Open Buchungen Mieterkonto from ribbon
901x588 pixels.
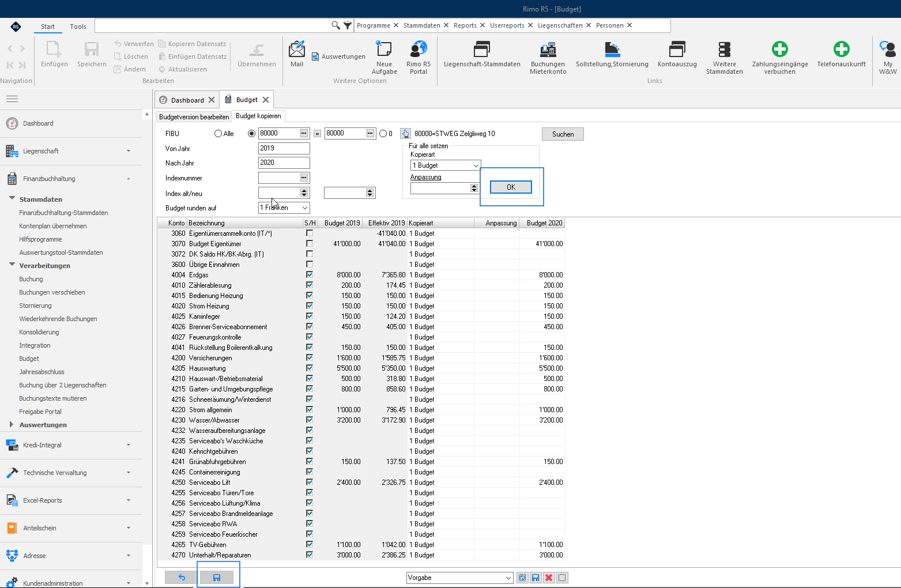(x=548, y=58)
